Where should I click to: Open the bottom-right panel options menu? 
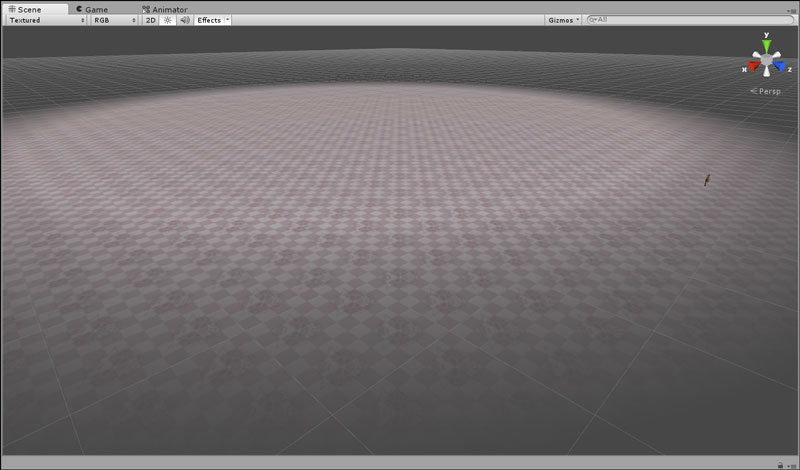tap(790, 465)
